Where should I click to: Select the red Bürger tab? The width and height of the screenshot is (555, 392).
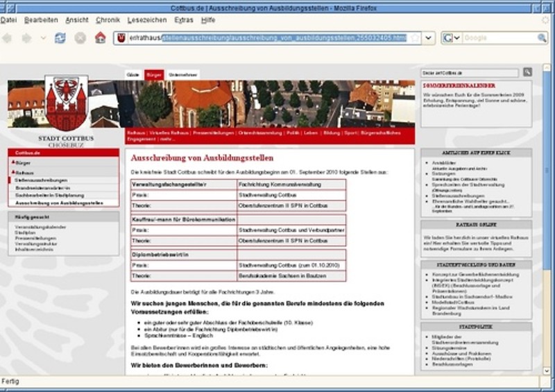click(x=154, y=75)
